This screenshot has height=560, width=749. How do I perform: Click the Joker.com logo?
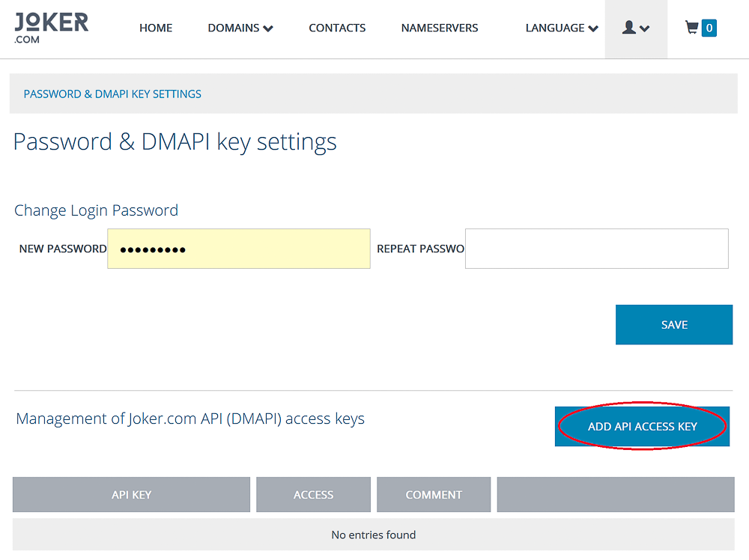tap(51, 28)
